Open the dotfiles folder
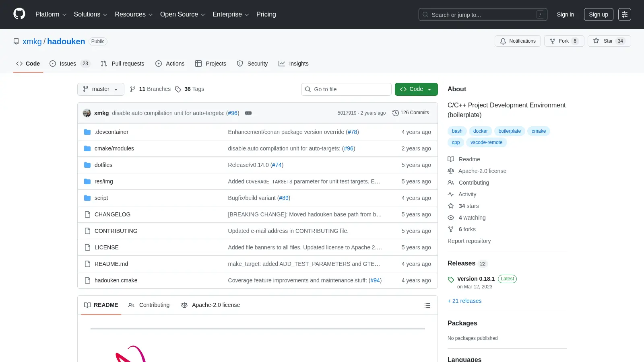This screenshot has height=362, width=644. (103, 165)
